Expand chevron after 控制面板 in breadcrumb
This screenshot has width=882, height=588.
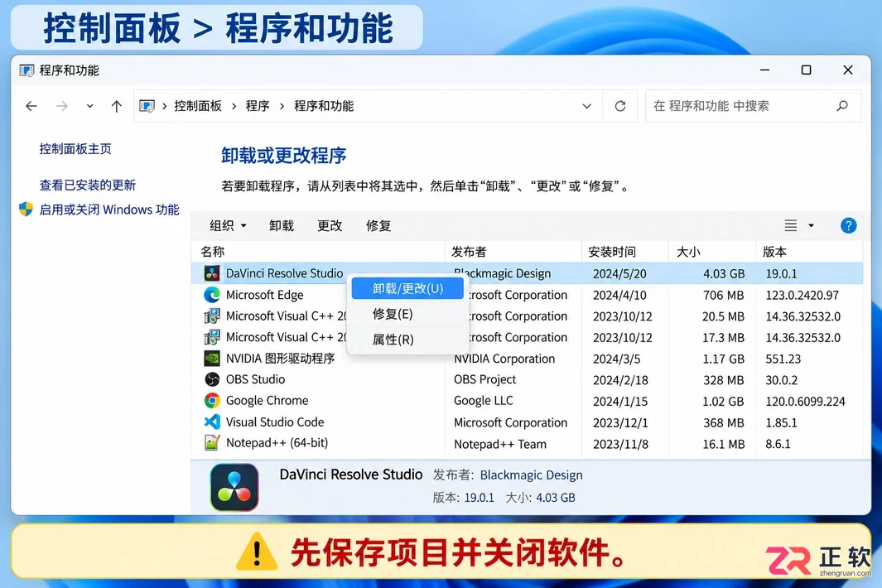pyautogui.click(x=234, y=106)
